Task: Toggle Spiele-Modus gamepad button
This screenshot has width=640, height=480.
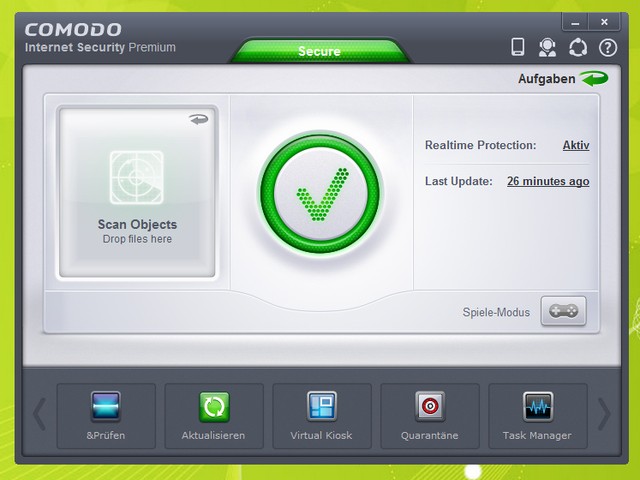Action: click(x=563, y=311)
